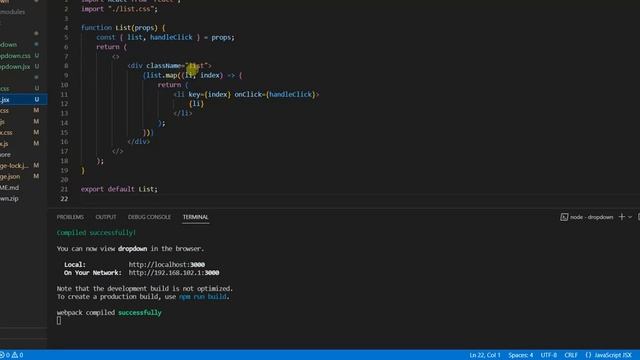This screenshot has width=640, height=360.
Task: Open the launch profile chevron beside plus
Action: pos(630,217)
